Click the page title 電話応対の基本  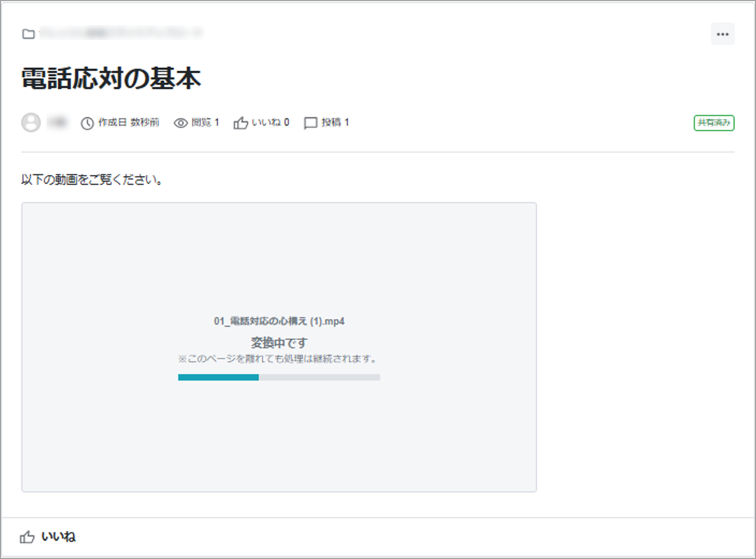point(111,78)
